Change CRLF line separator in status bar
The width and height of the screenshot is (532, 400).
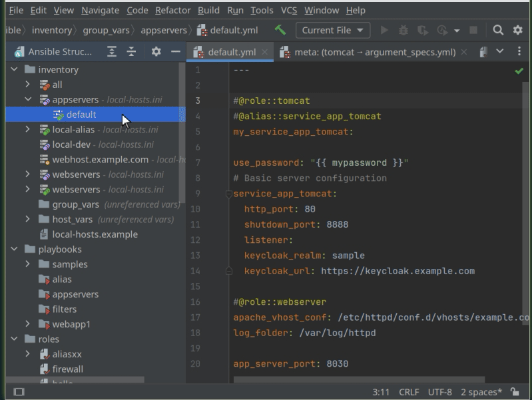(409, 392)
